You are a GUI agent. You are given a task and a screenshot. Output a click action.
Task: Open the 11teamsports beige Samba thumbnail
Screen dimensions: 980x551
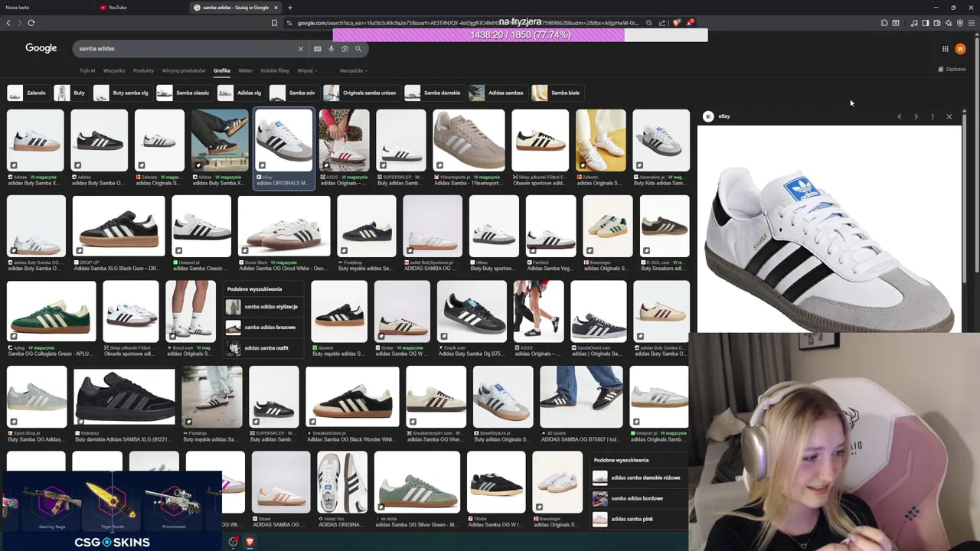pyautogui.click(x=469, y=140)
